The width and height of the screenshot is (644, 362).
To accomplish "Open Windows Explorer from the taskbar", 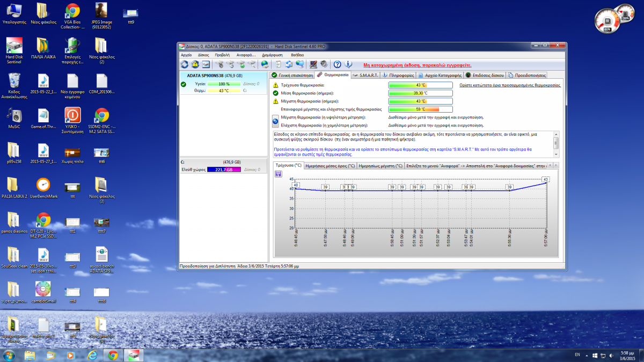I will click(x=30, y=355).
